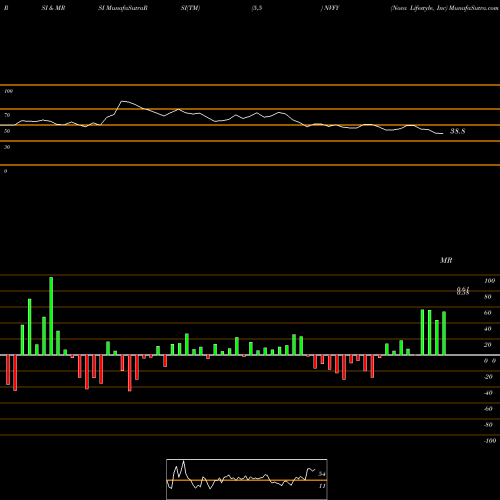Click the RSI current value label 38.8
Viewport: 500px width, 500px height.
457,131
